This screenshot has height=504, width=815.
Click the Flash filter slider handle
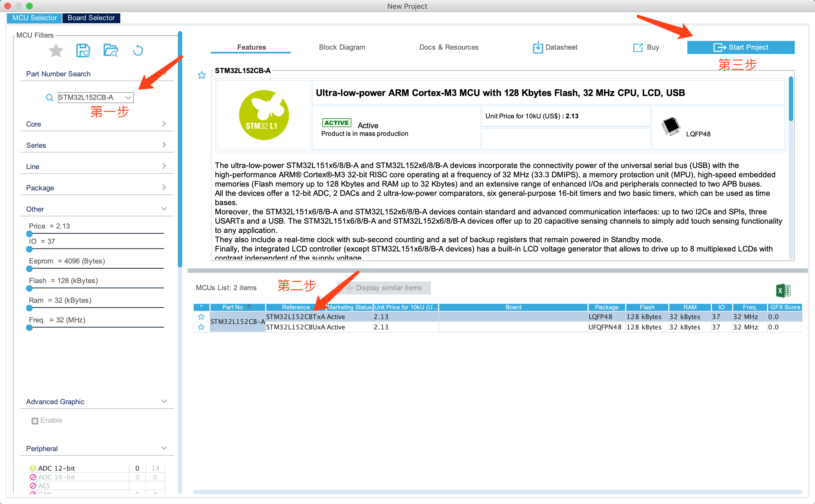coord(29,288)
